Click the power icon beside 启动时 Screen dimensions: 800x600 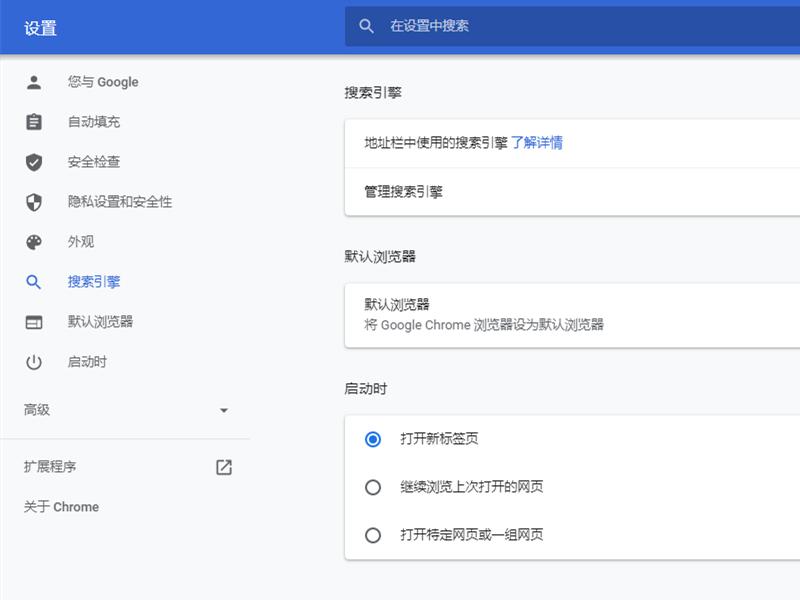[33, 362]
